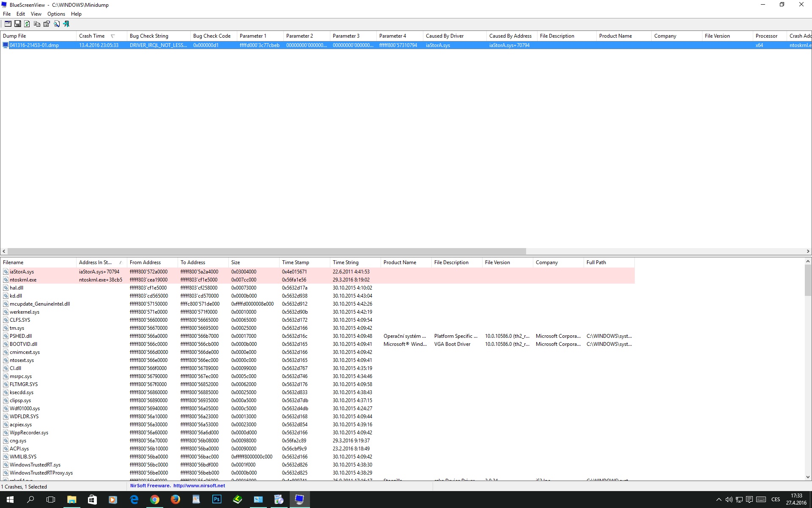Click the Copy Selected Items icon

click(x=37, y=24)
